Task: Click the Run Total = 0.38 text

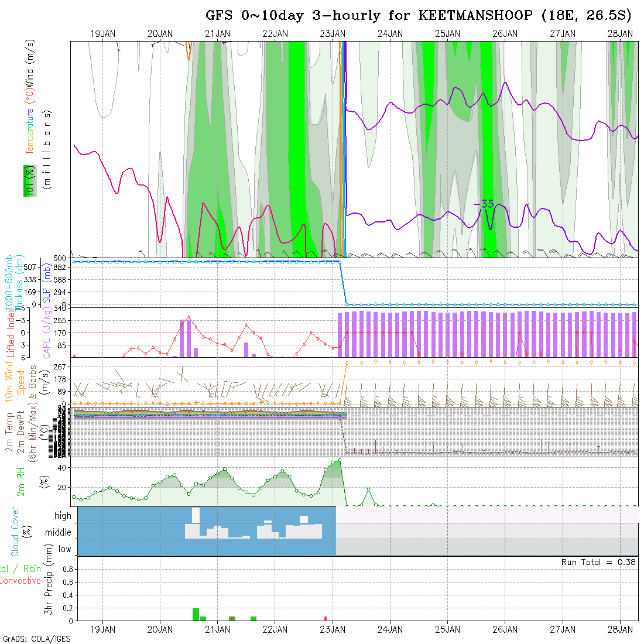Action: 598,562
